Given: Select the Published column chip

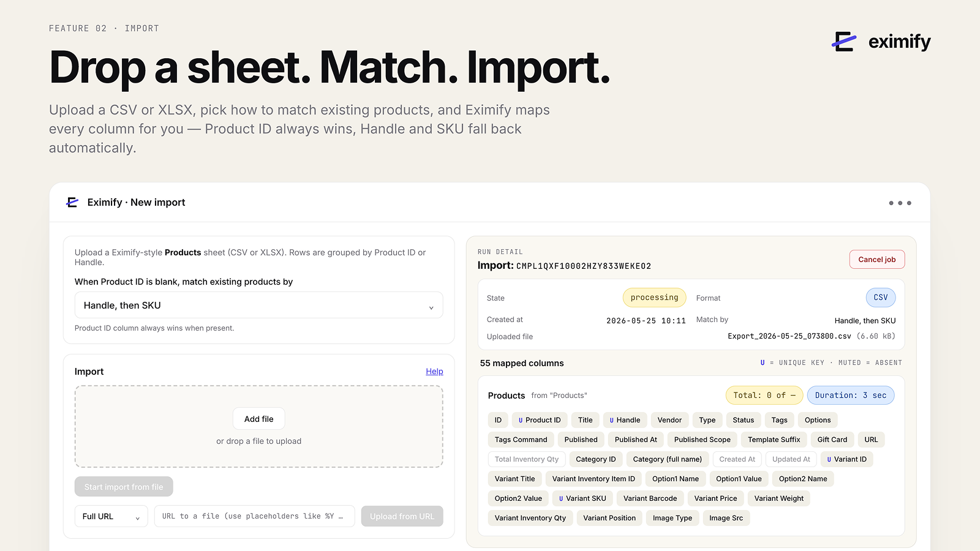Looking at the screenshot, I should pyautogui.click(x=581, y=440).
